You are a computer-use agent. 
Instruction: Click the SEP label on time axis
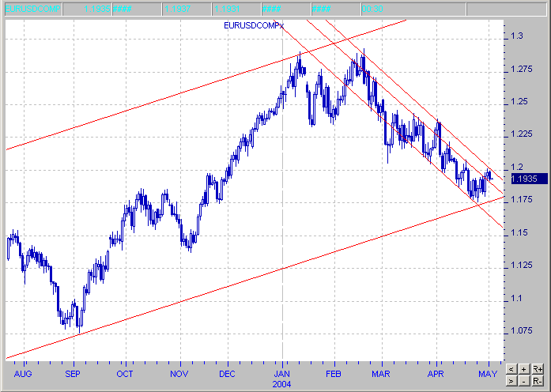click(72, 371)
